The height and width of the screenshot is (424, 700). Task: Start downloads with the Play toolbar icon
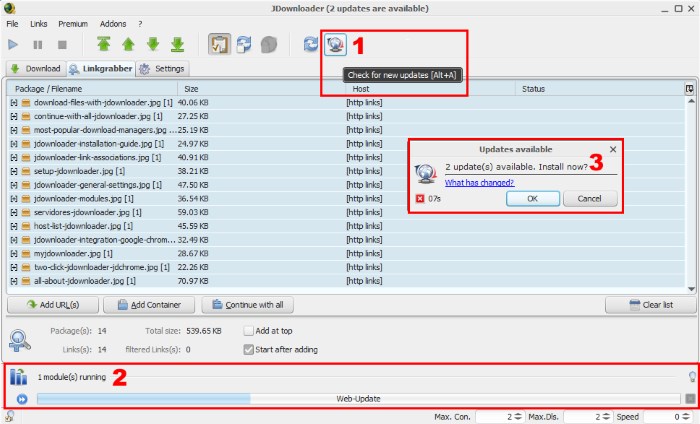pyautogui.click(x=13, y=44)
